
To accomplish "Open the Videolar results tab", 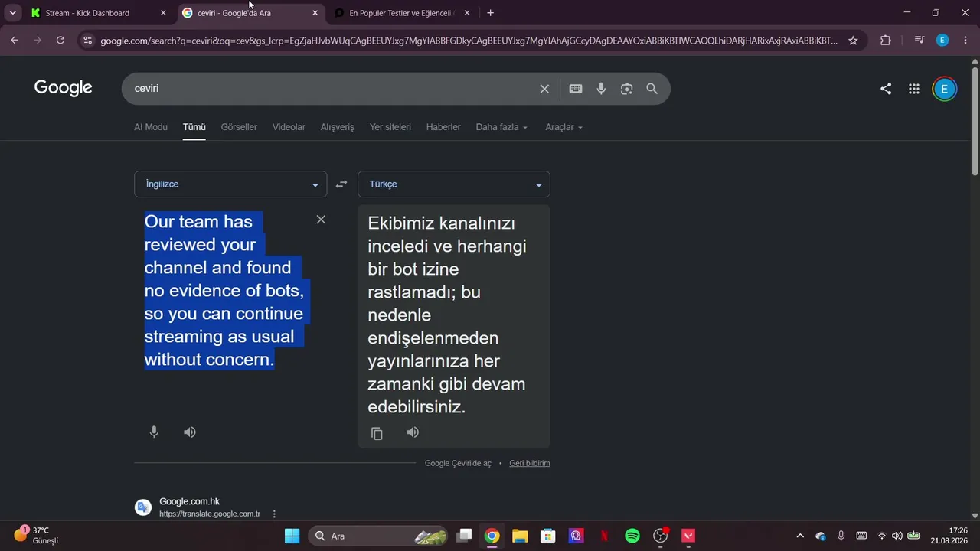I will pyautogui.click(x=289, y=127).
